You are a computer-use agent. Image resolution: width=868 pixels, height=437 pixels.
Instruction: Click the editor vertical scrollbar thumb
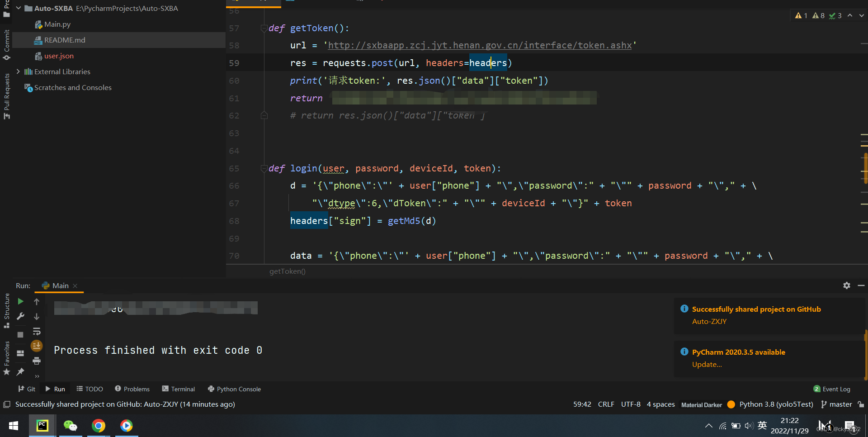[866, 169]
